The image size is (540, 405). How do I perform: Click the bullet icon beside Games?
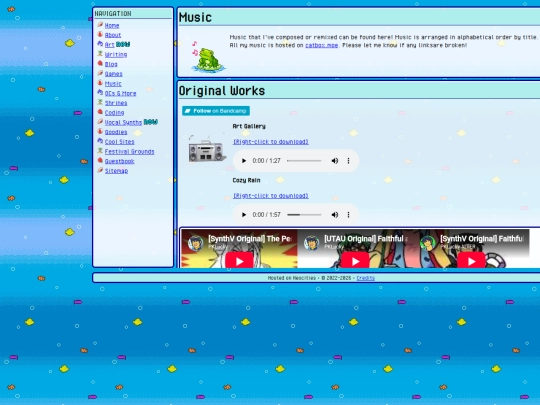pyautogui.click(x=100, y=73)
